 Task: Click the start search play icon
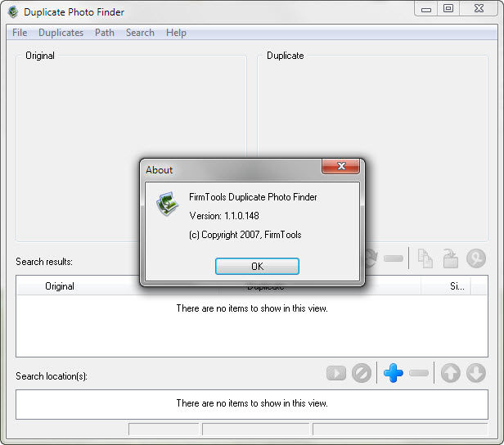[336, 373]
